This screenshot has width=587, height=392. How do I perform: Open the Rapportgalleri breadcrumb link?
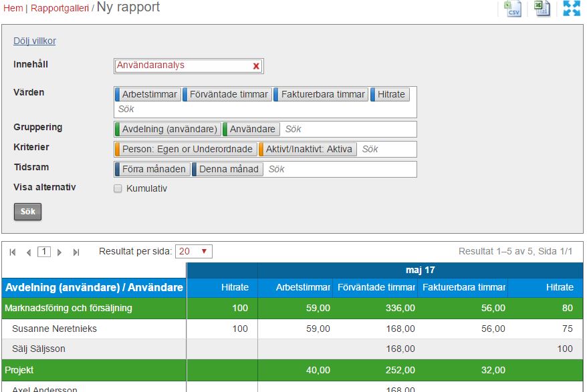coord(60,8)
